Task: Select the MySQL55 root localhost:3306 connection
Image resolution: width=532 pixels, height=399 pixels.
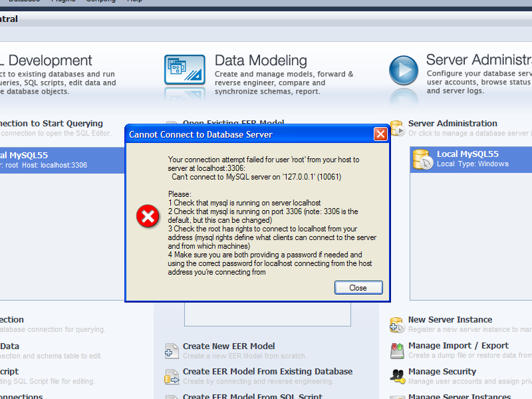Action: (x=63, y=160)
